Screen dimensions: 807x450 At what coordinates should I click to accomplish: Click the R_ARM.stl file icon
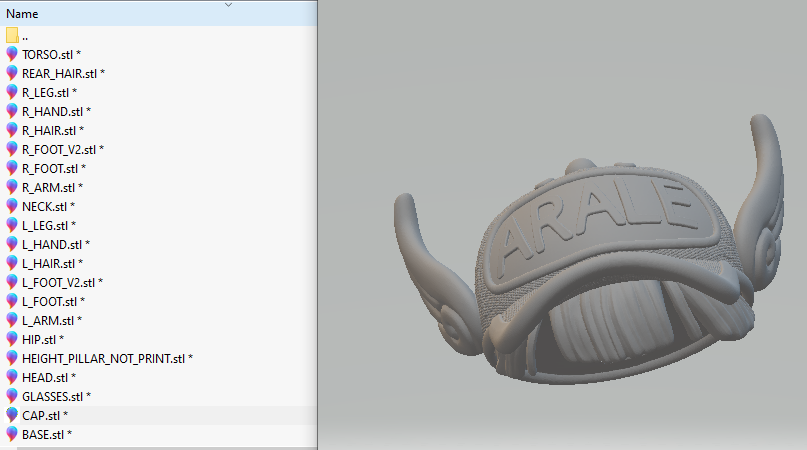(12, 188)
